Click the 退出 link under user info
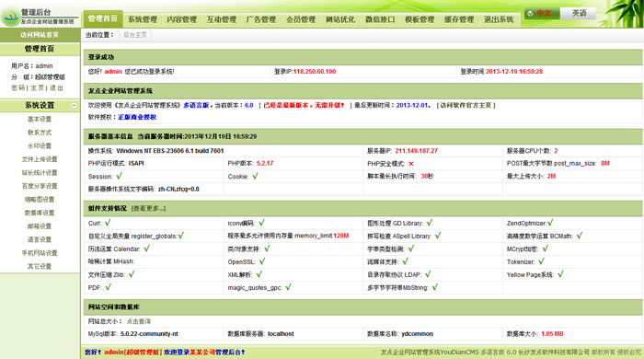 pyautogui.click(x=57, y=87)
